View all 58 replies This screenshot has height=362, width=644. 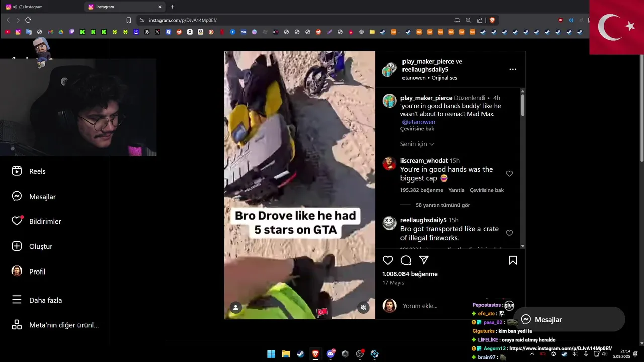pos(443,205)
